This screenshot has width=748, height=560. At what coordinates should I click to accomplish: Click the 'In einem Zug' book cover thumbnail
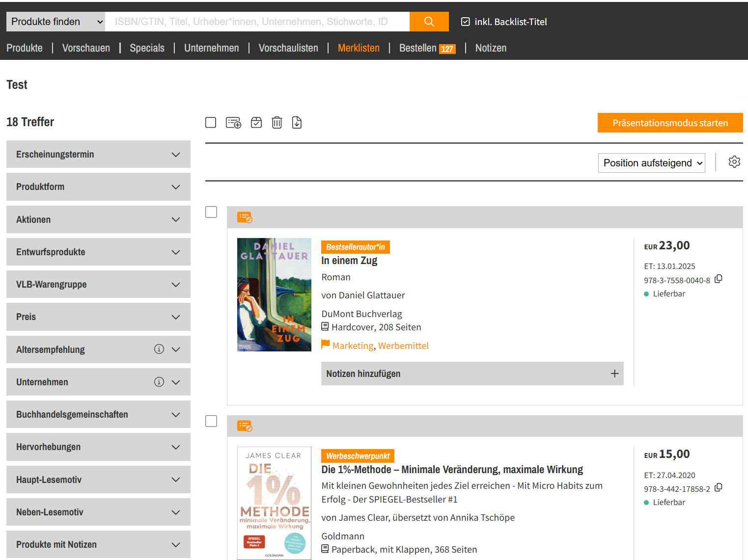pos(274,294)
